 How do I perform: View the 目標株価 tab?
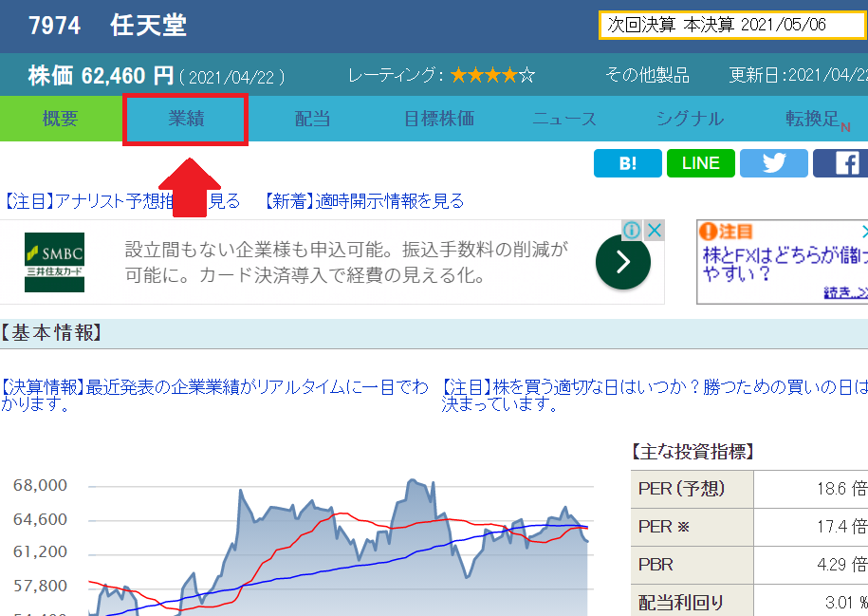click(x=438, y=120)
